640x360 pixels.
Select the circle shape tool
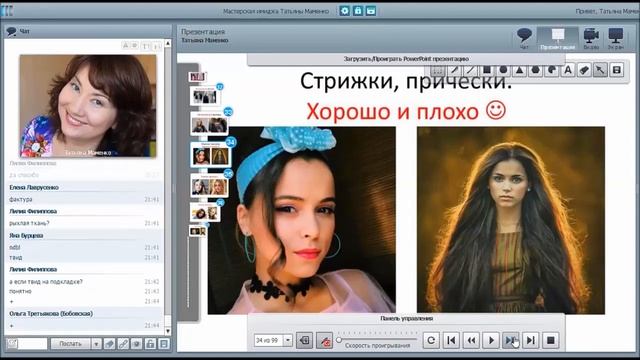point(503,70)
